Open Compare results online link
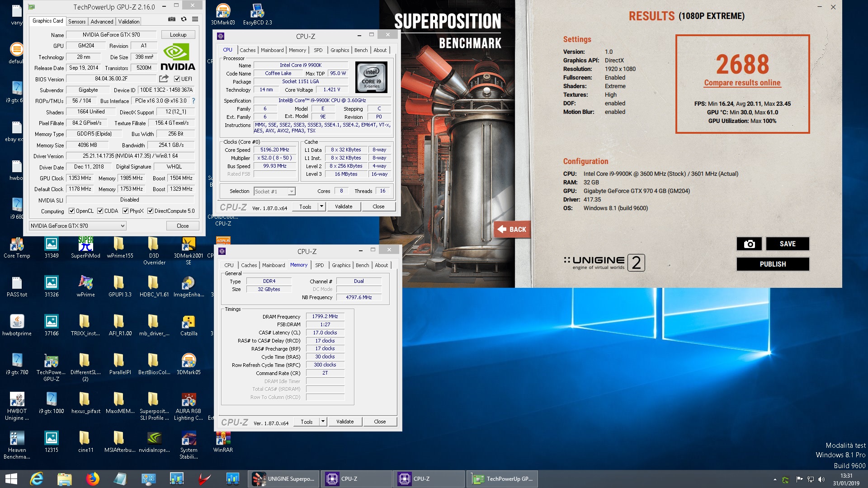This screenshot has width=868, height=488. [742, 83]
